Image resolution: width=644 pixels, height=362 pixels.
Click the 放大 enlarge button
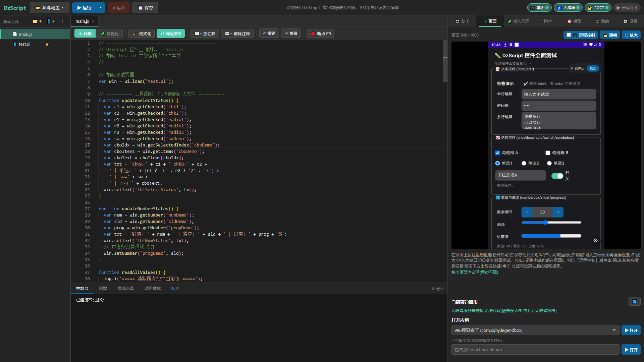tap(631, 35)
